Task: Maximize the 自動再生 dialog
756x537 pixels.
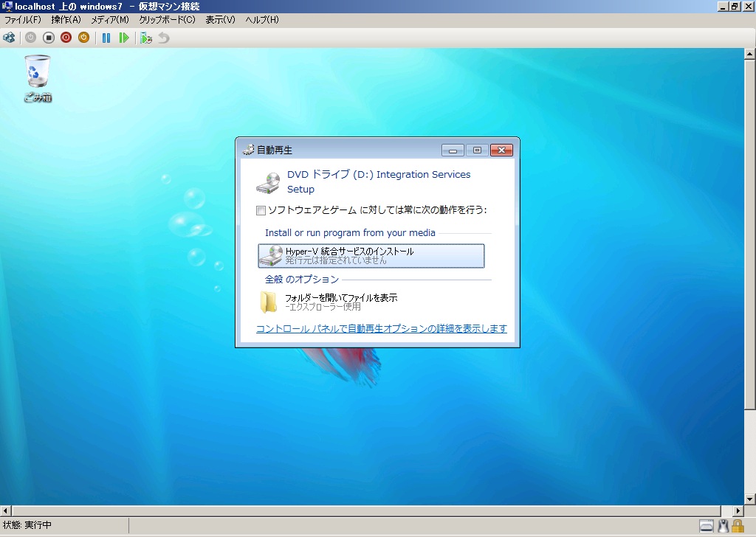Action: pos(477,150)
